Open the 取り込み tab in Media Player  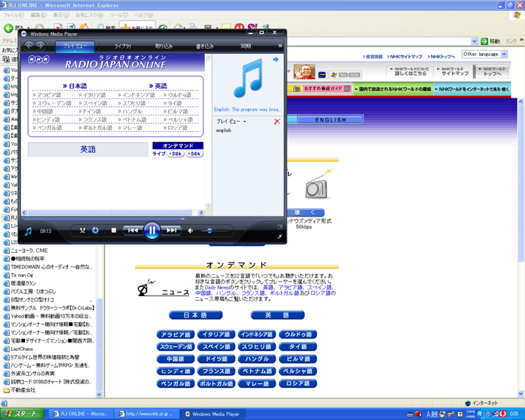tap(163, 46)
